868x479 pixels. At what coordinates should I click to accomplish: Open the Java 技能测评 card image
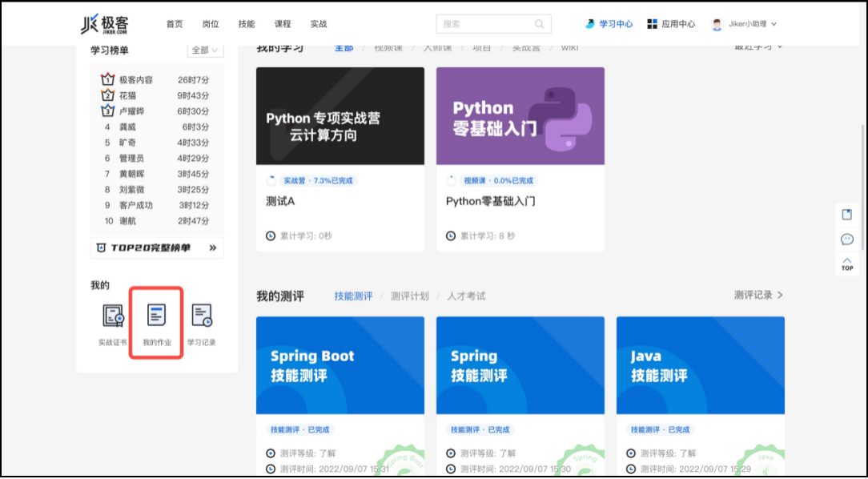pyautogui.click(x=701, y=365)
